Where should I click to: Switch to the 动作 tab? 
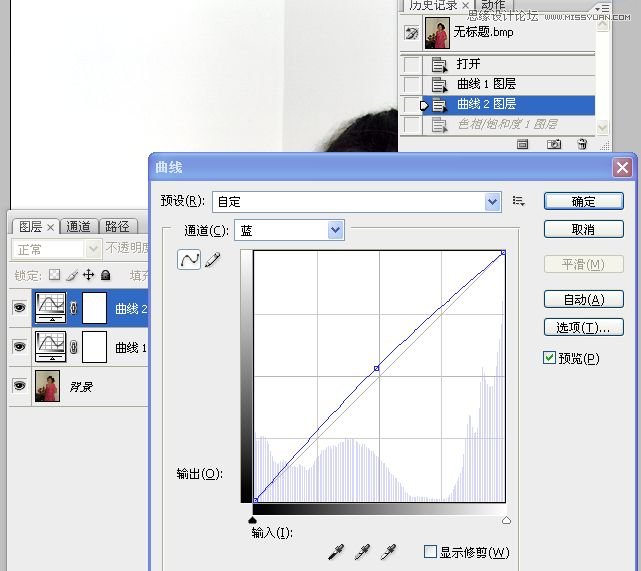tap(493, 5)
